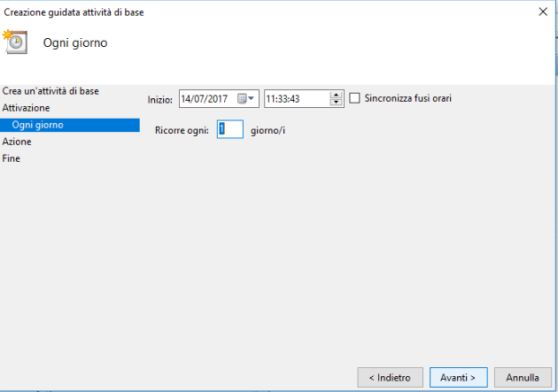Viewport: 558px width, 392px height.
Task: Continue with the Avanti button
Action: 459,378
